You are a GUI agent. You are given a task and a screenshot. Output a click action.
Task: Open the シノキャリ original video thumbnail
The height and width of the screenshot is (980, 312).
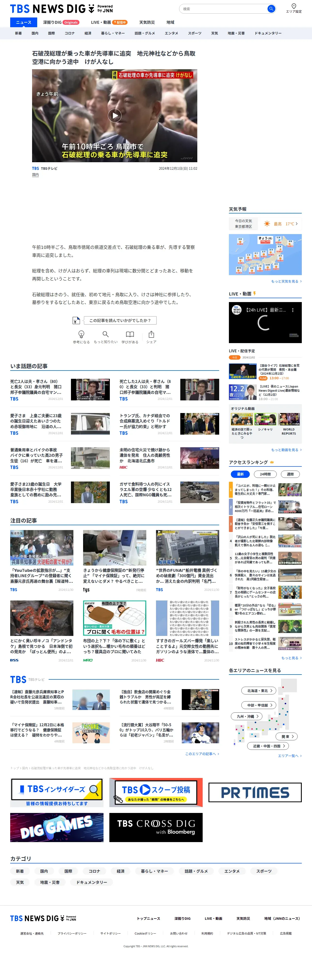[265, 420]
